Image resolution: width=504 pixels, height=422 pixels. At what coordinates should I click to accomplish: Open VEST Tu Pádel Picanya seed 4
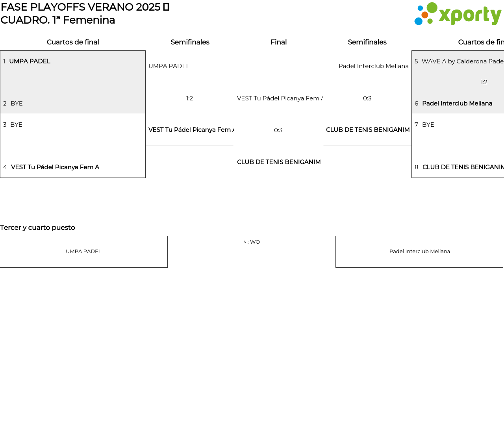(x=55, y=167)
